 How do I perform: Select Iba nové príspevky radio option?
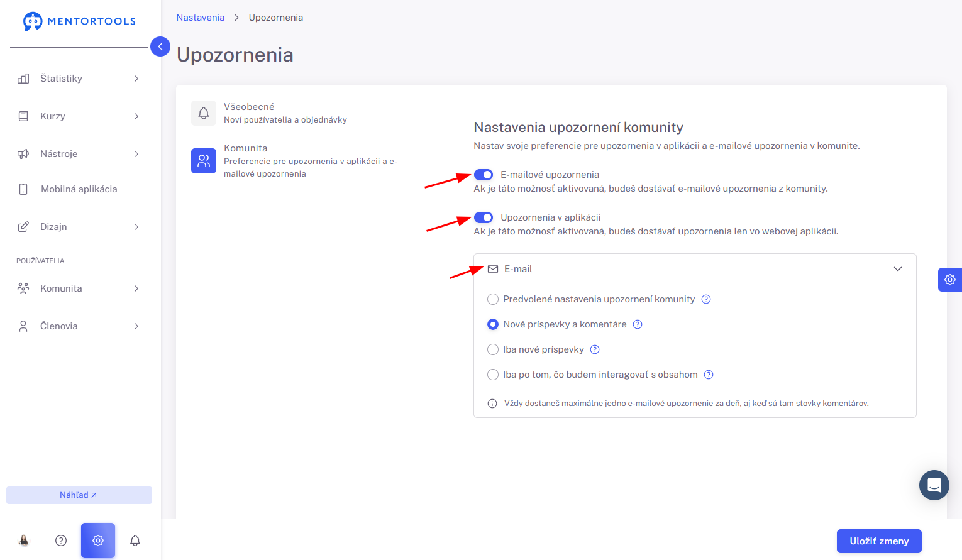coord(493,349)
